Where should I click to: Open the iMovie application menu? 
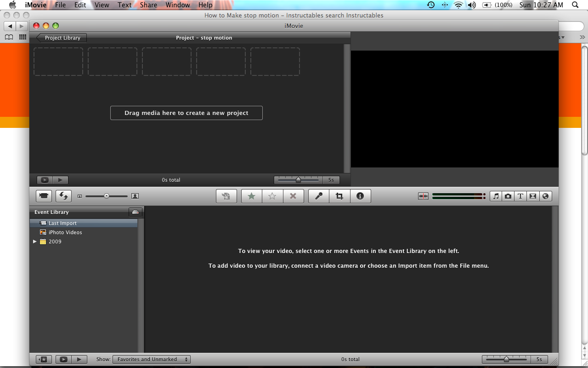pyautogui.click(x=35, y=5)
